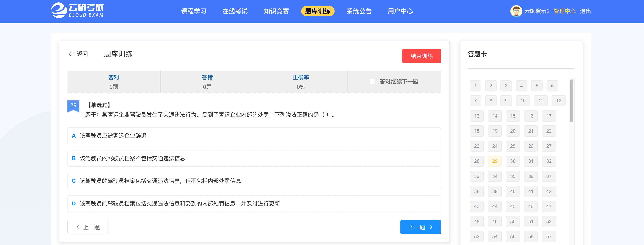Jump to question 43 on the answer card
Screen dimensions: 644x245
477,206
